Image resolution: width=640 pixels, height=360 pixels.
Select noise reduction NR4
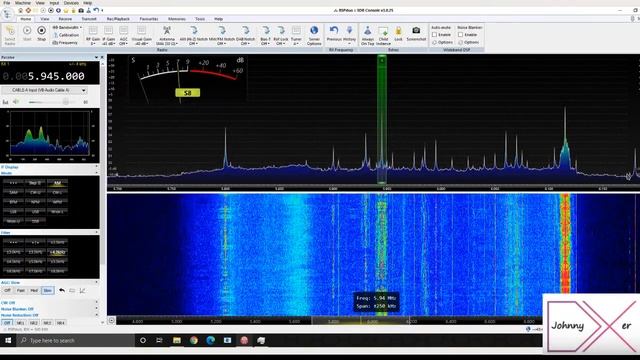click(x=60, y=323)
